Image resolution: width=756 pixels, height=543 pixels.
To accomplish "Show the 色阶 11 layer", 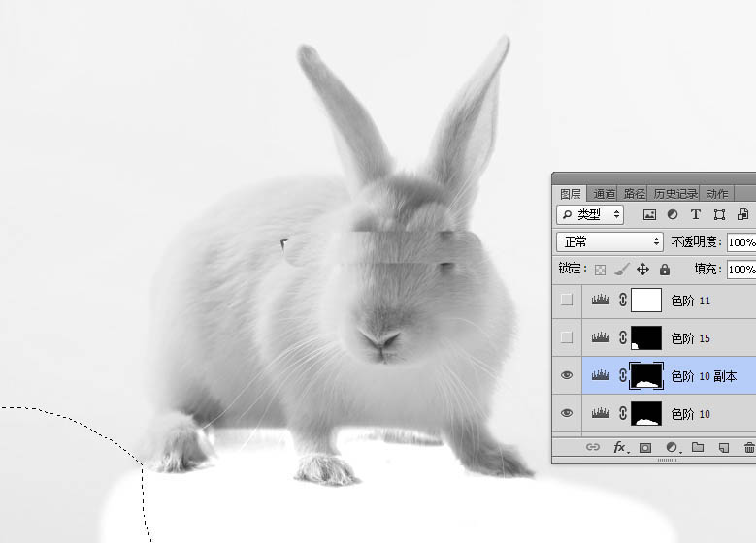I will click(567, 301).
